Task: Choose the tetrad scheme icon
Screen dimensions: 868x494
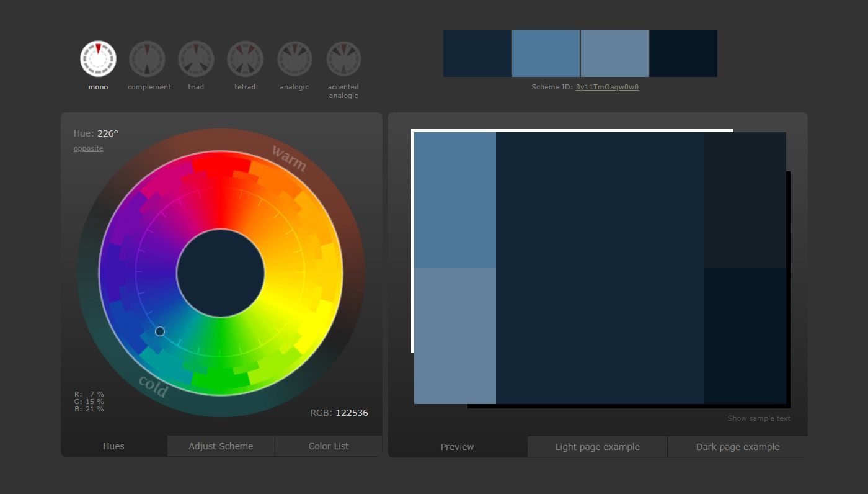Action: pyautogui.click(x=245, y=59)
